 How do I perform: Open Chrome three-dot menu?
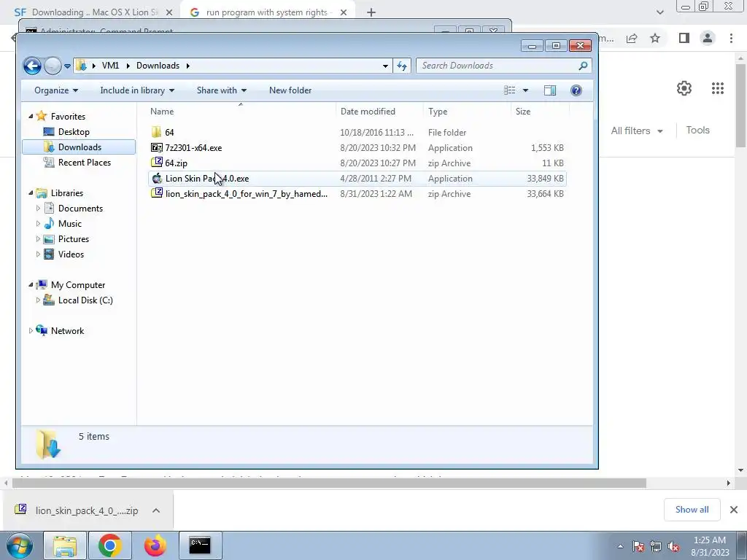tap(731, 38)
